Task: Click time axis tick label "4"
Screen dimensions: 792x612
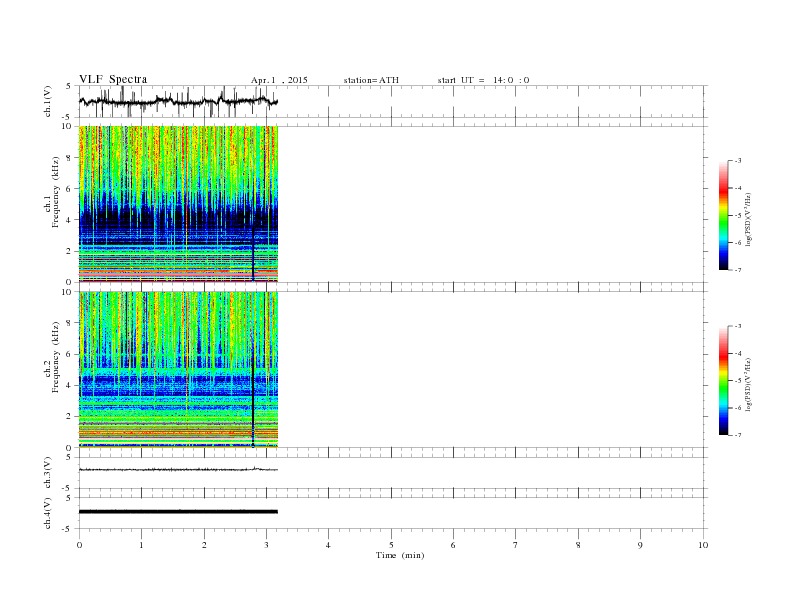Action: [328, 545]
